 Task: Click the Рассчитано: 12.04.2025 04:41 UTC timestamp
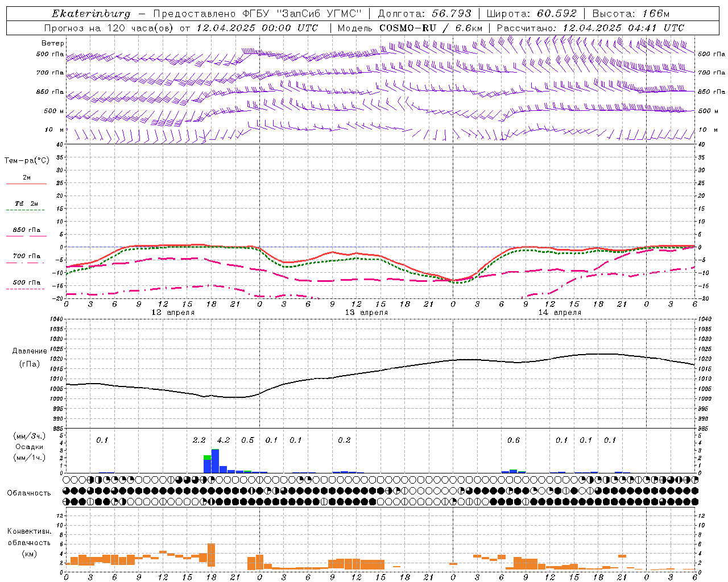pyautogui.click(x=590, y=28)
